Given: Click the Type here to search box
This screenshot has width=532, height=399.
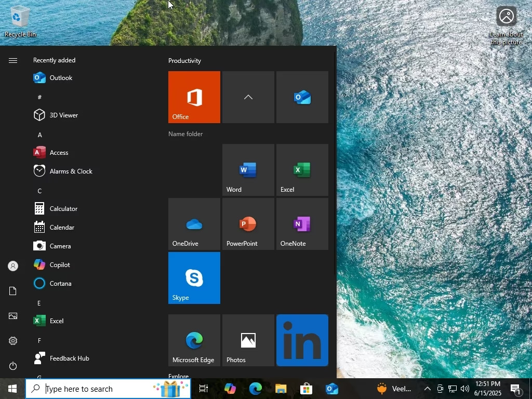Looking at the screenshot, I should (x=108, y=389).
